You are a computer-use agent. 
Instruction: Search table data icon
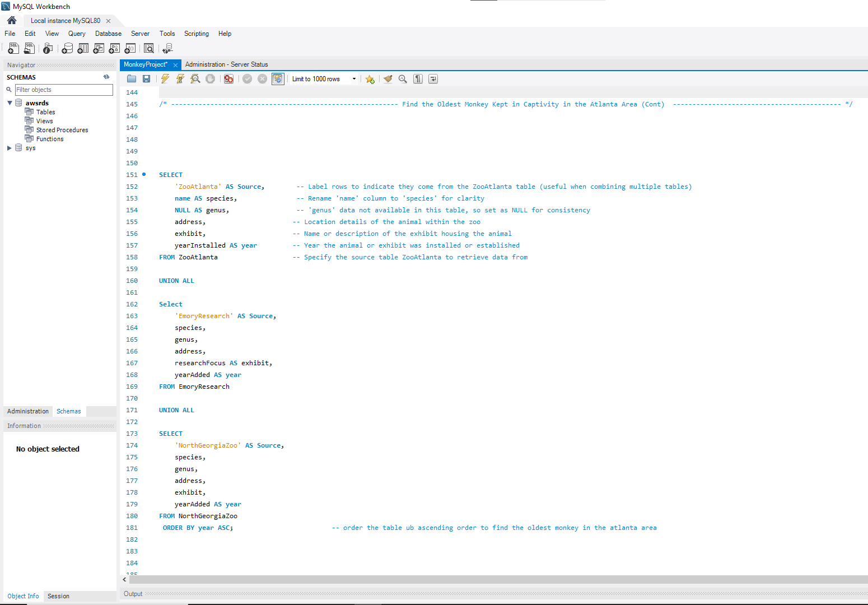tap(148, 49)
